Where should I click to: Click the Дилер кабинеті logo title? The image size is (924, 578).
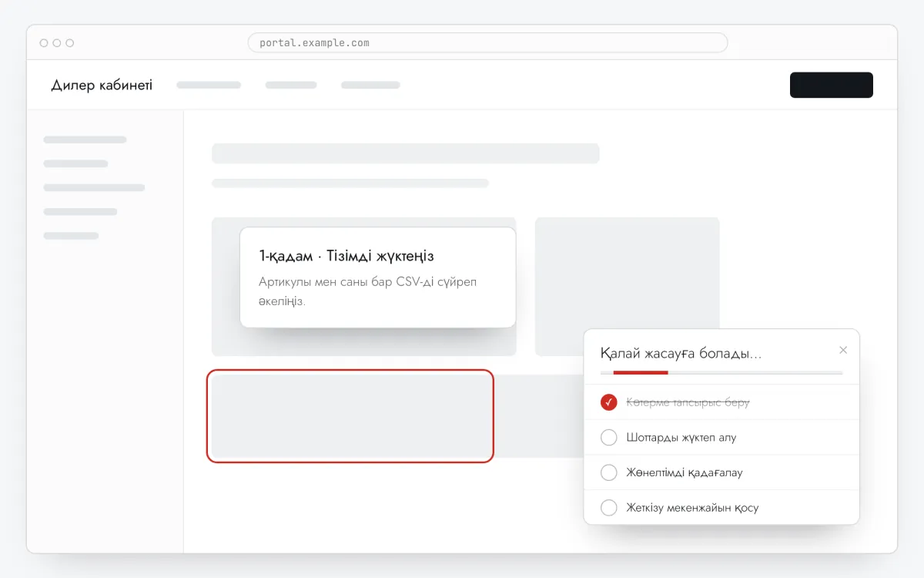[102, 85]
